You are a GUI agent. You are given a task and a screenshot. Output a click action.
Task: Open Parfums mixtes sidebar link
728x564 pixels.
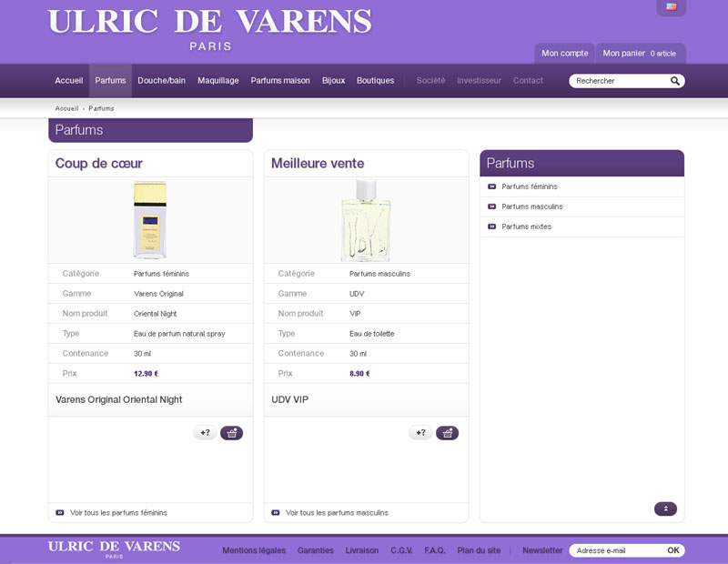[527, 227]
